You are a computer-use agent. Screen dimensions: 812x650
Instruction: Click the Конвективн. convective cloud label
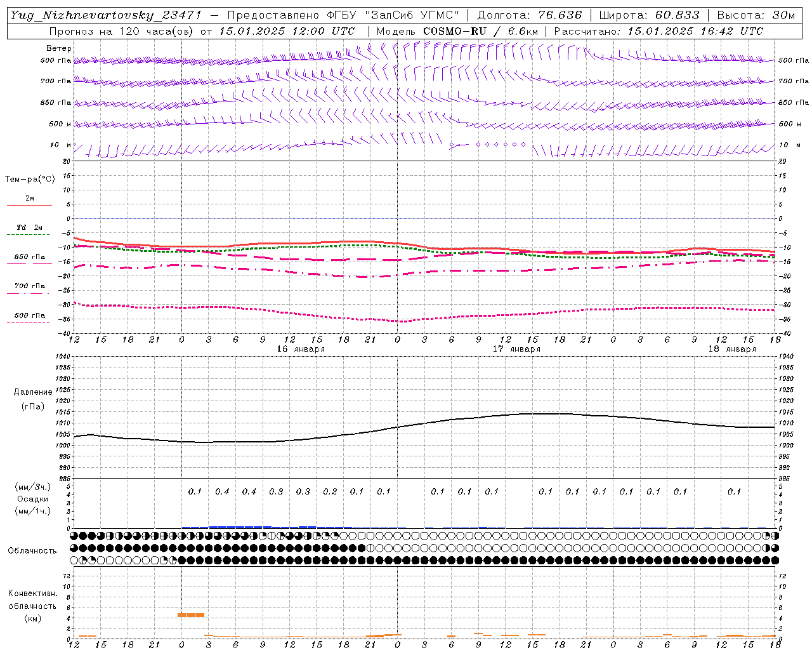pos(32,594)
